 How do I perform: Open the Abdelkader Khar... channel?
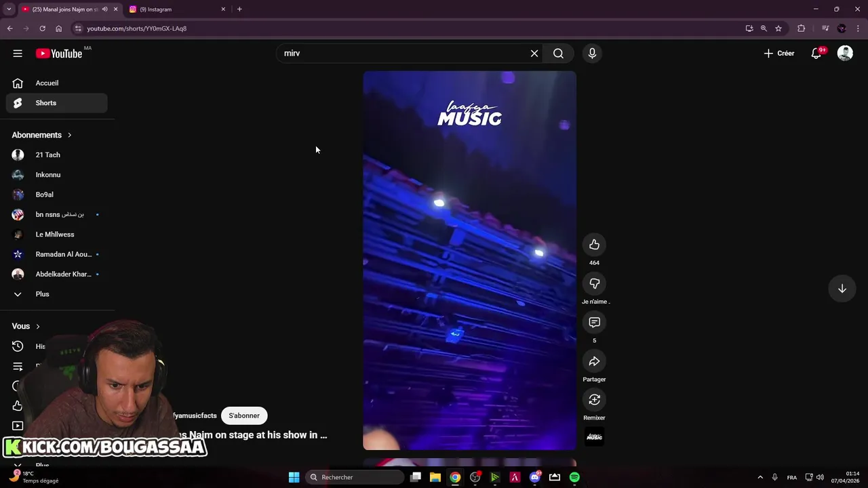(57, 274)
